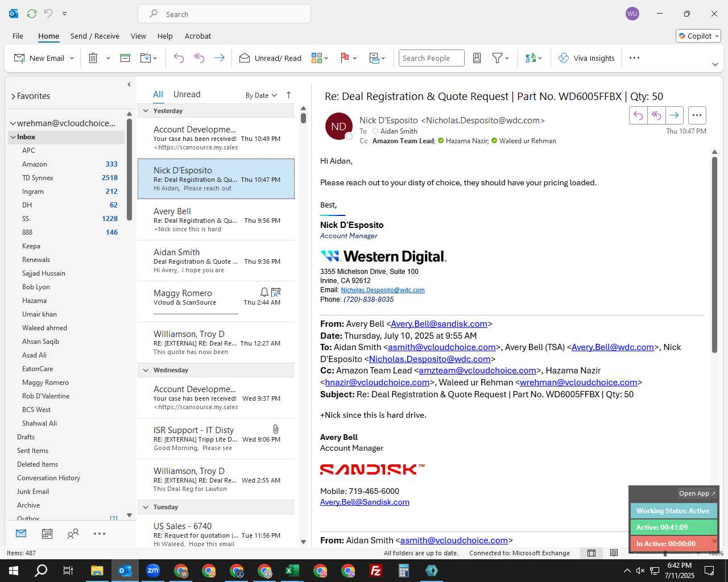Click into the Search People field
The height and width of the screenshot is (582, 728).
click(x=431, y=58)
